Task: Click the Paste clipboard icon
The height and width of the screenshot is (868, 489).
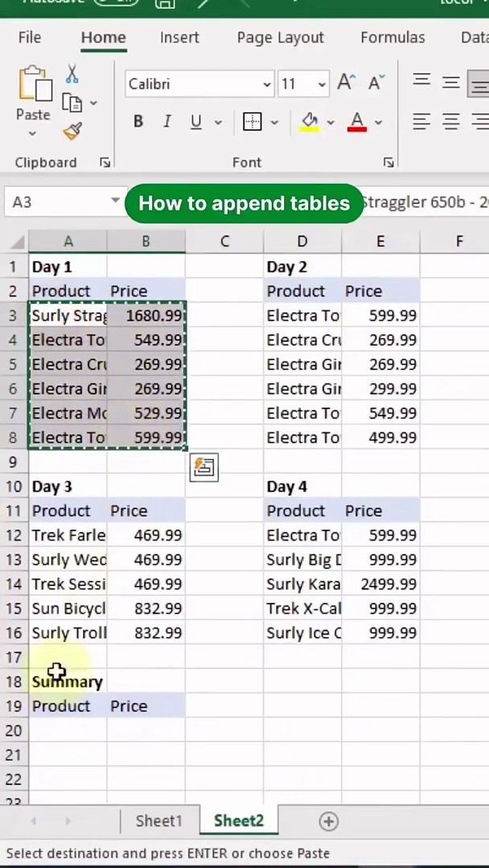Action: click(33, 84)
